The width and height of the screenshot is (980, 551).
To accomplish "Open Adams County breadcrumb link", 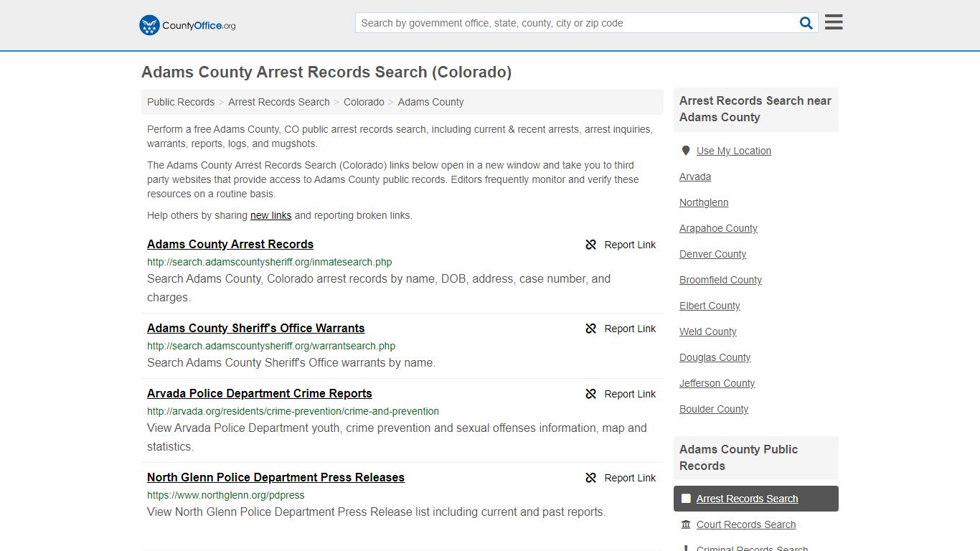I will 430,102.
